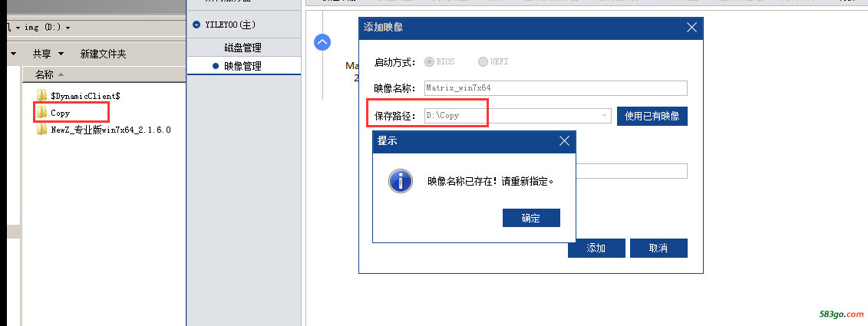868x326 pixels.
Task: Collapse the YILEYOO(主) server node
Action: pos(196,25)
